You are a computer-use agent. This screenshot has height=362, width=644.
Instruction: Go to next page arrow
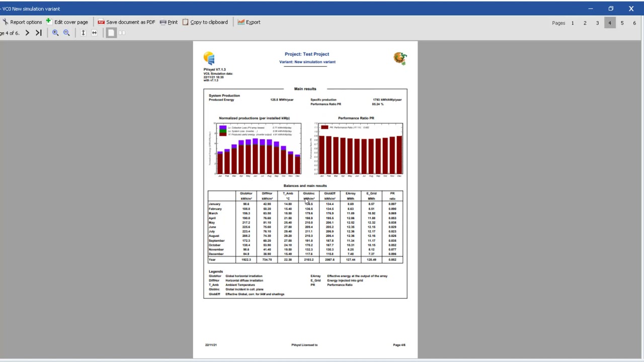27,33
